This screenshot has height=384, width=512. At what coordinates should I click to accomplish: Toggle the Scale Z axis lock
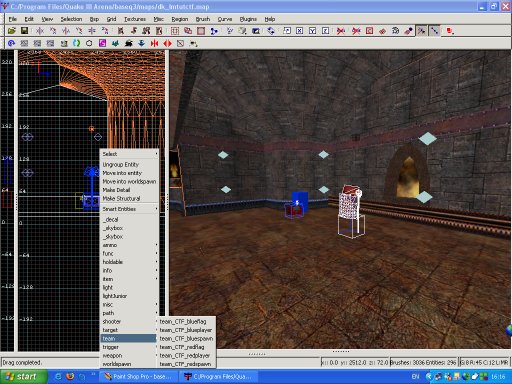(326, 31)
